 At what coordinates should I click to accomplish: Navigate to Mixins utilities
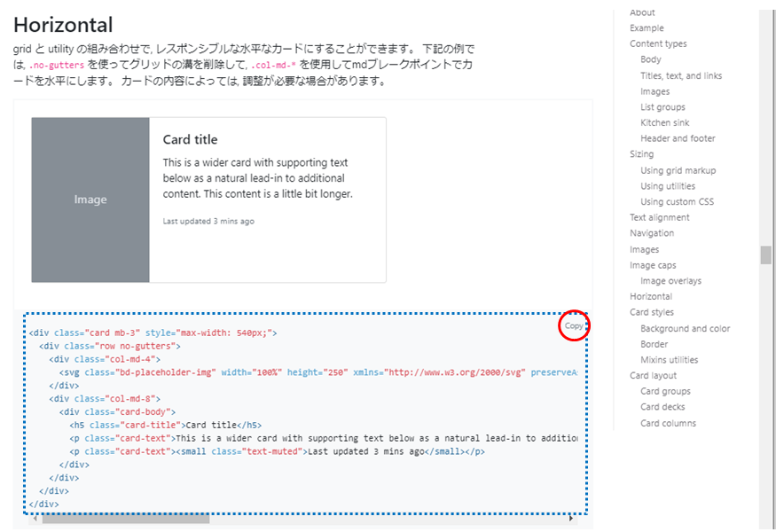coord(669,360)
